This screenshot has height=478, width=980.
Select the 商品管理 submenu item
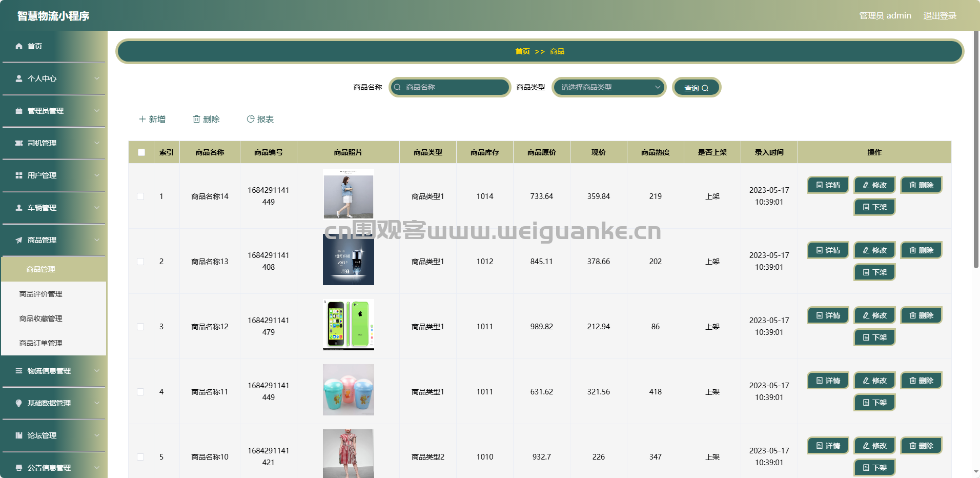point(54,269)
